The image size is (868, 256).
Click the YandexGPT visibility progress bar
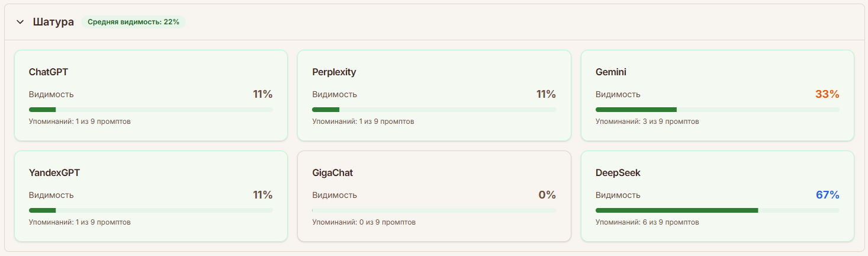(150, 210)
